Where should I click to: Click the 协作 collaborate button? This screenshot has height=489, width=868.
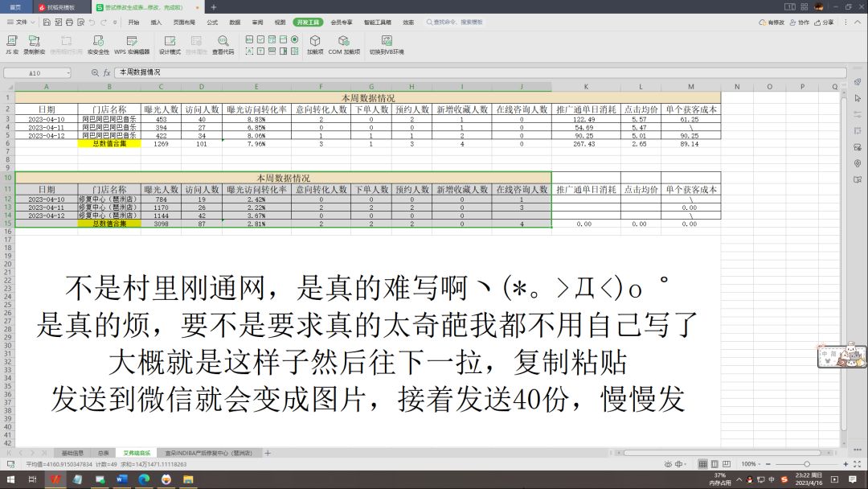(800, 23)
